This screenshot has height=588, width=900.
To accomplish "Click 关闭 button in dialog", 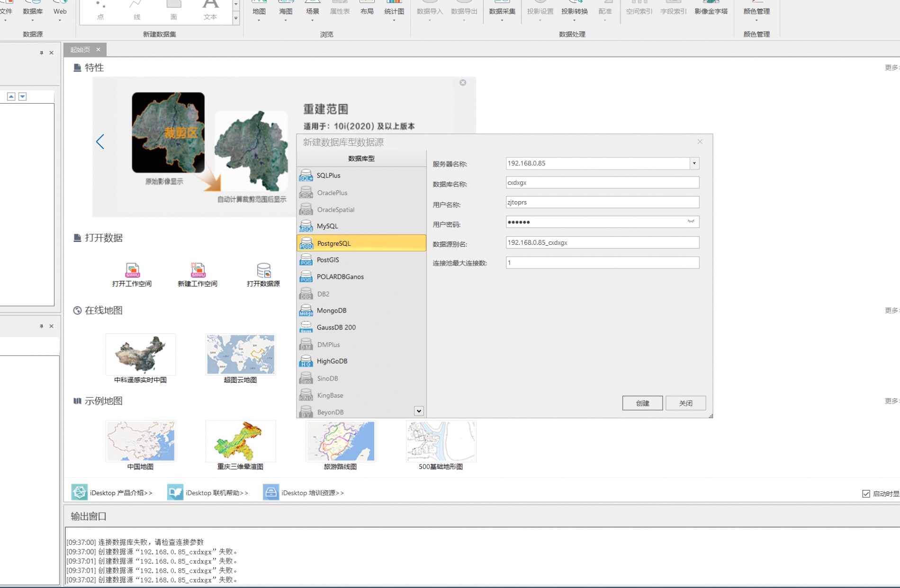I will coord(685,403).
